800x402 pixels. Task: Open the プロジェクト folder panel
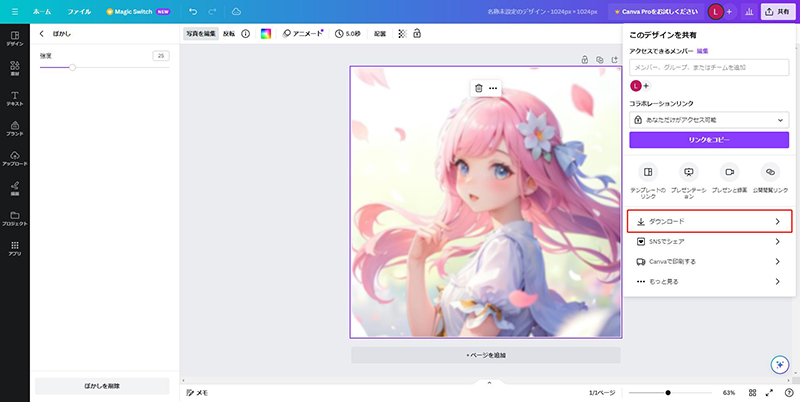[x=15, y=219]
